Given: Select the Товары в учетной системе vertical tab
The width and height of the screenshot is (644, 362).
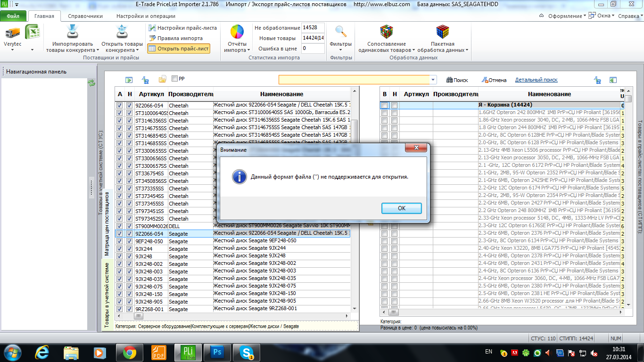Looking at the screenshot, I should tap(107, 295).
